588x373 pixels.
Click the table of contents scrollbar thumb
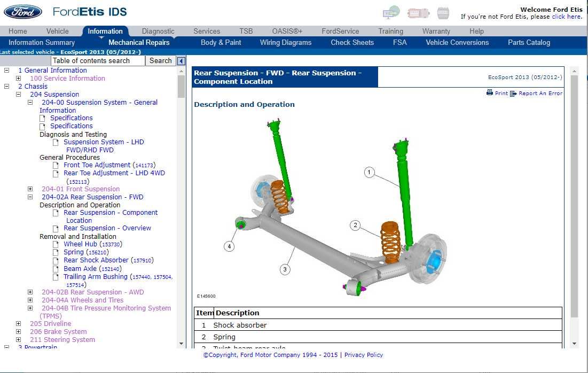[181, 87]
